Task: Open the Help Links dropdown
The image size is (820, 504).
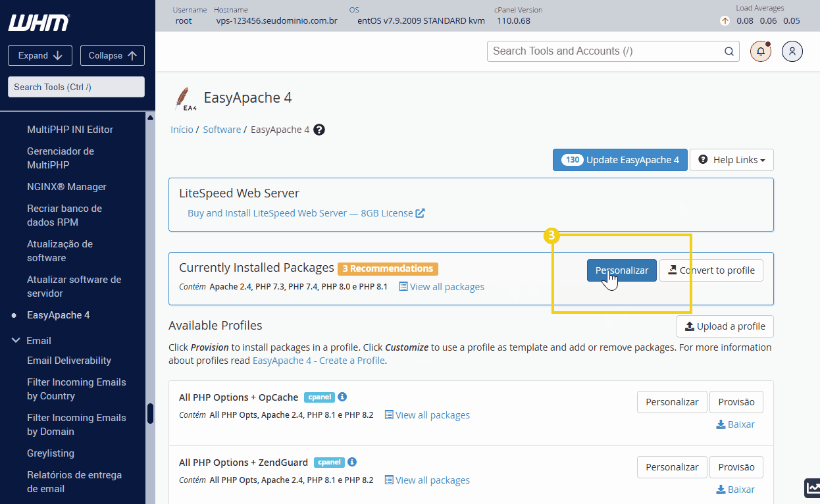Action: pyautogui.click(x=731, y=160)
